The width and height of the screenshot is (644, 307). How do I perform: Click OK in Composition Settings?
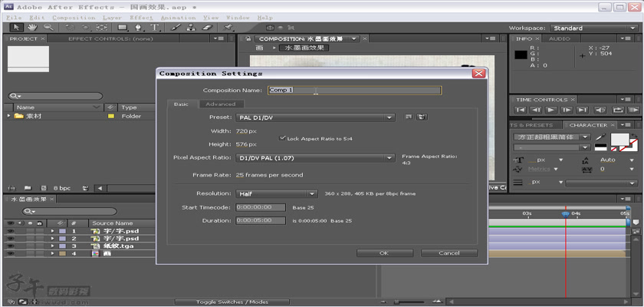(x=383, y=253)
